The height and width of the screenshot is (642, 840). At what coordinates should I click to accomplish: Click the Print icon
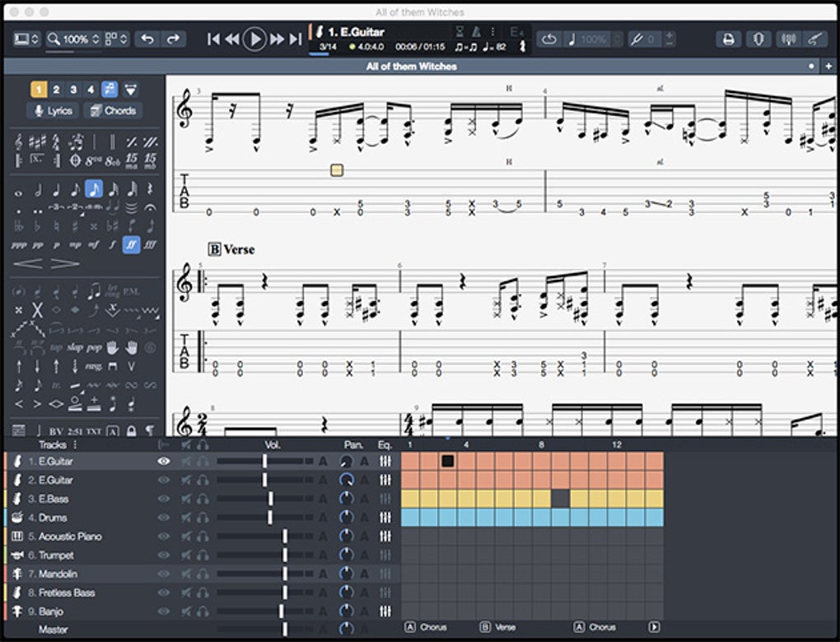click(x=728, y=39)
